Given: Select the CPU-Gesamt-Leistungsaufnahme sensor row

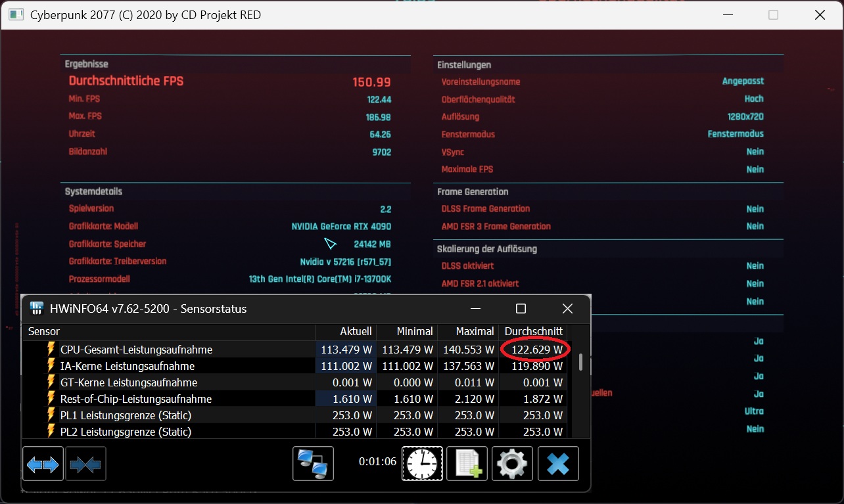Looking at the screenshot, I should point(294,349).
